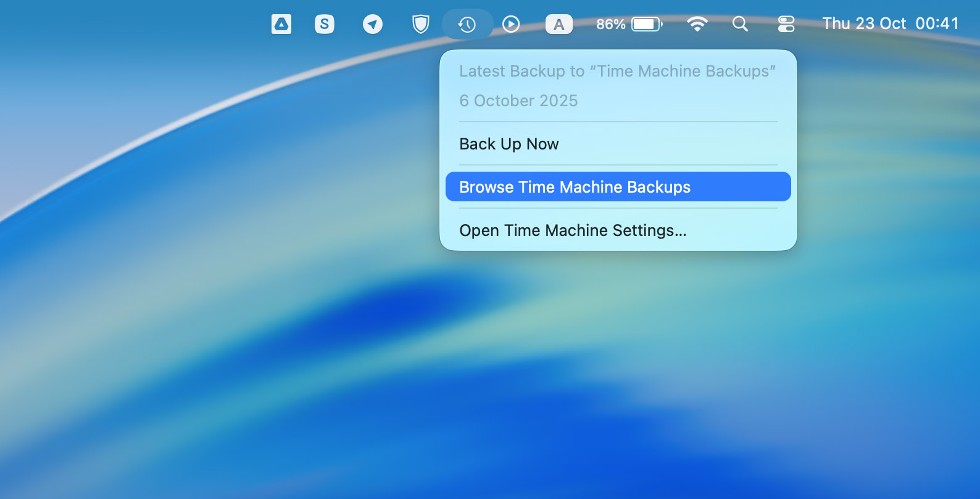Choose Back Up Now from menu
The width and height of the screenshot is (980, 499).
pyautogui.click(x=509, y=144)
